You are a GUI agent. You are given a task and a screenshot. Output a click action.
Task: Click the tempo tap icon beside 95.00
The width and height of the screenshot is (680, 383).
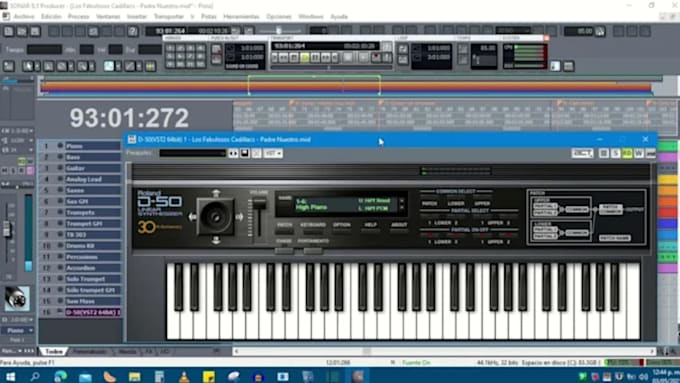point(600,31)
